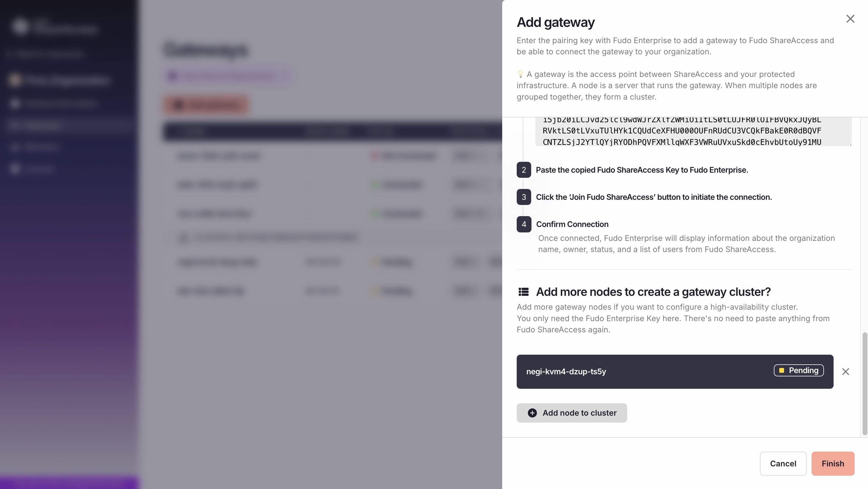This screenshot has width=868, height=489.
Task: Click the list icon beside cluster heading
Action: [x=523, y=292]
